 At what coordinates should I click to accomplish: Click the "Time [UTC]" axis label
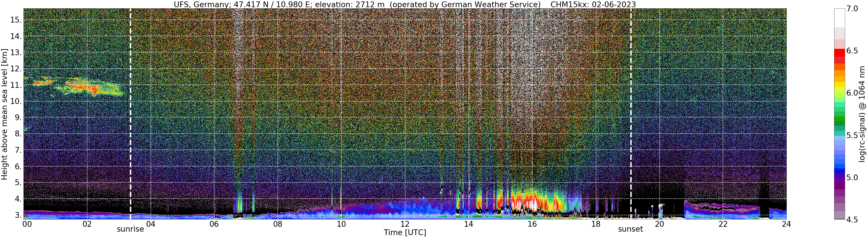(405, 233)
